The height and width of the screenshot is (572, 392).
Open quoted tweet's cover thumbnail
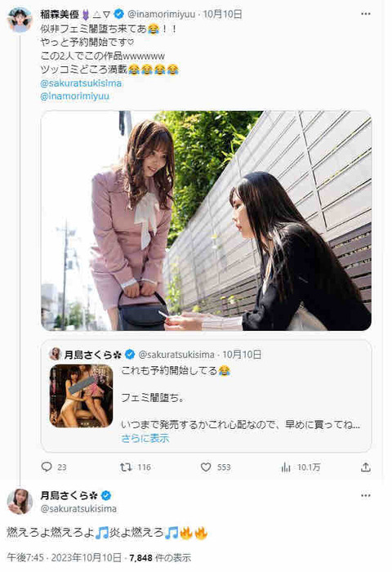pyautogui.click(x=81, y=395)
